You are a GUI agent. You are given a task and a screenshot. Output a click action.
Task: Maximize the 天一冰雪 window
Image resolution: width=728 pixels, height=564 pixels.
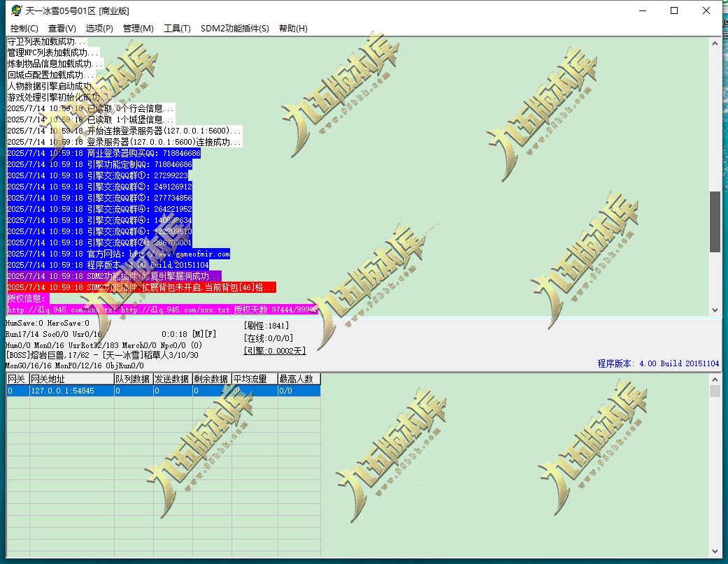click(x=674, y=10)
